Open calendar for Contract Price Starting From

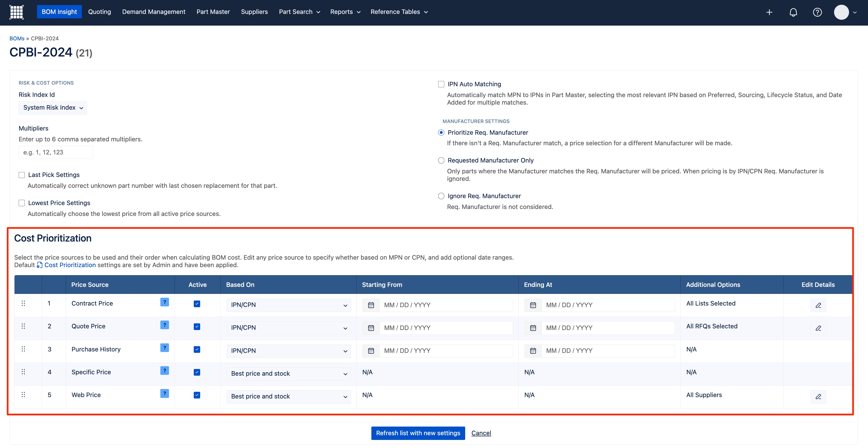371,305
